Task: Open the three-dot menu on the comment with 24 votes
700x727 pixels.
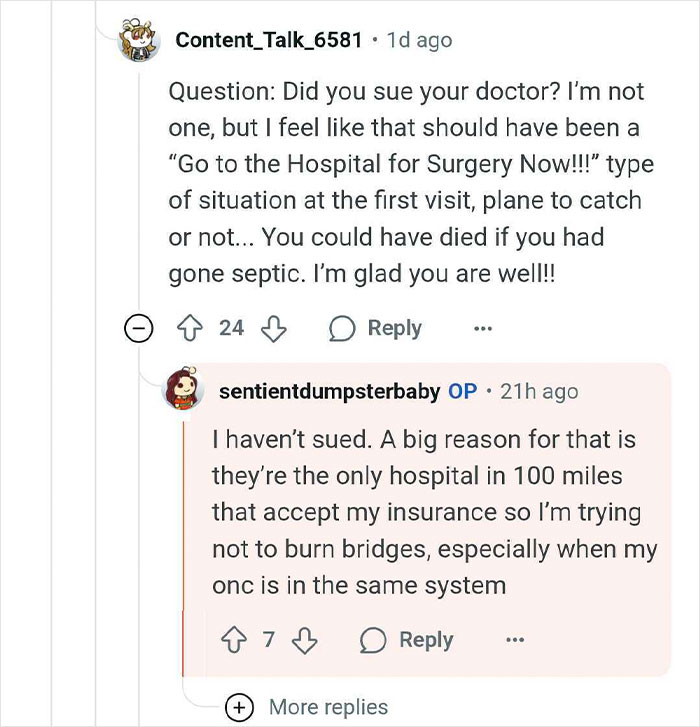Action: click(x=483, y=329)
